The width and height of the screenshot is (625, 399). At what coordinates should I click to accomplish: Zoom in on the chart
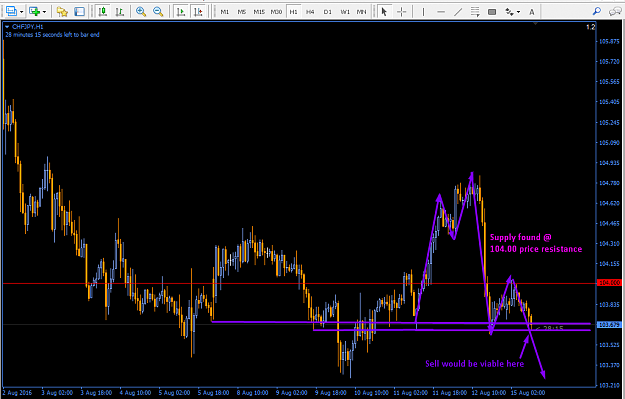tap(141, 12)
